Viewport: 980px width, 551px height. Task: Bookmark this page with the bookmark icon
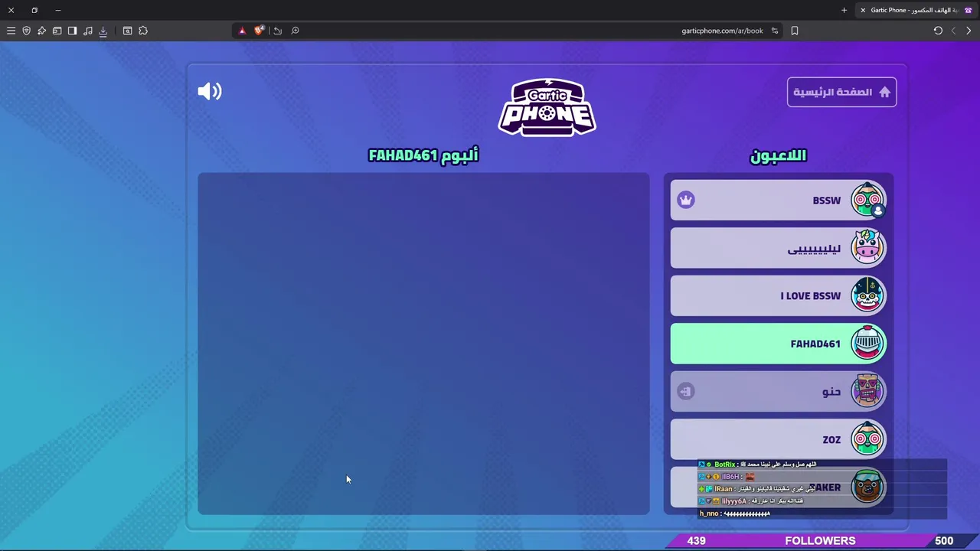coord(795,31)
